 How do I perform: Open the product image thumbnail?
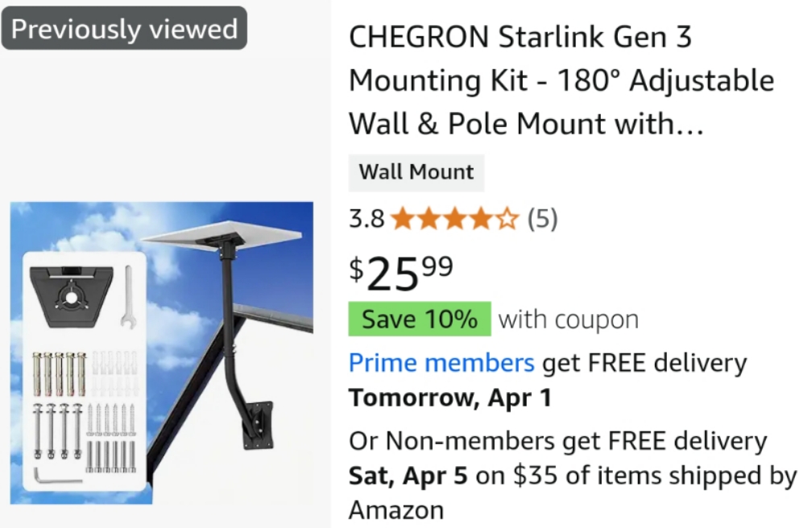[162, 353]
